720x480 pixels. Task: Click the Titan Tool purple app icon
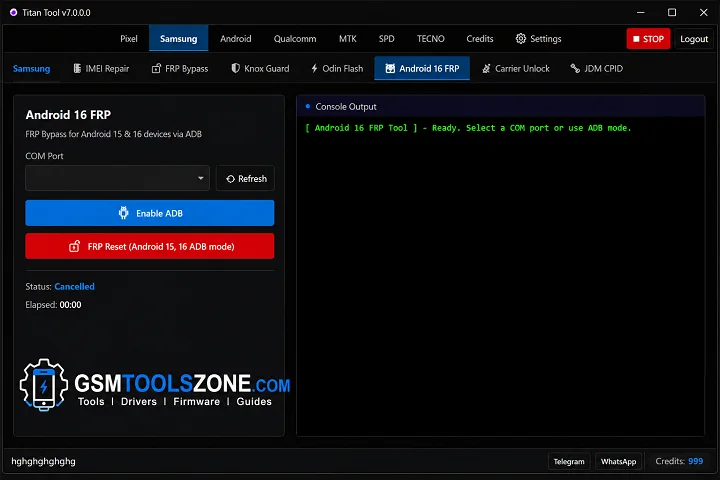point(13,12)
